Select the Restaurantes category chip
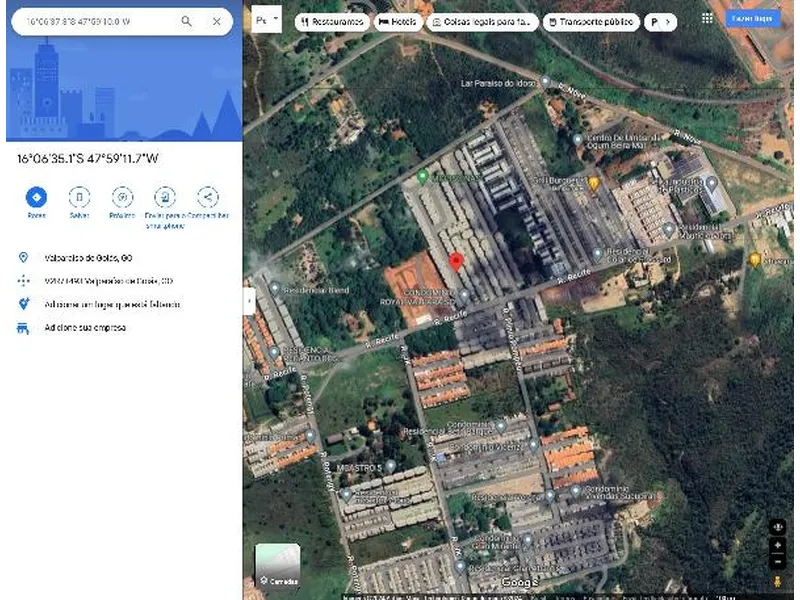 click(x=334, y=20)
